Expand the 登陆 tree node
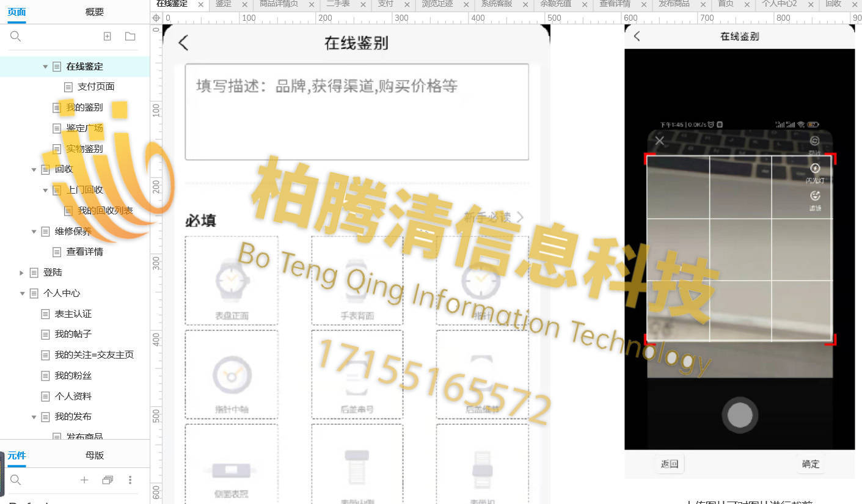862x504 pixels. point(22,272)
